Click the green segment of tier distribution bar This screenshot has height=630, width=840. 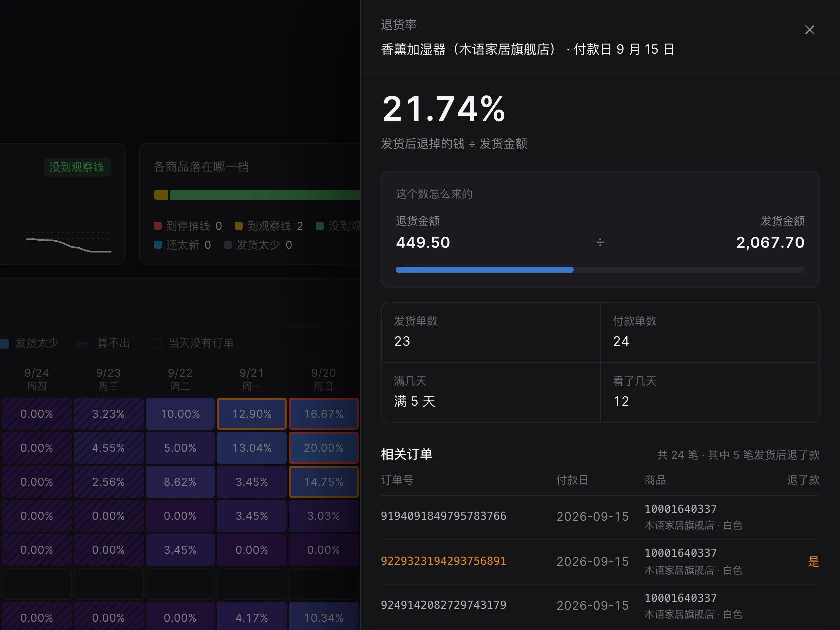click(265, 195)
